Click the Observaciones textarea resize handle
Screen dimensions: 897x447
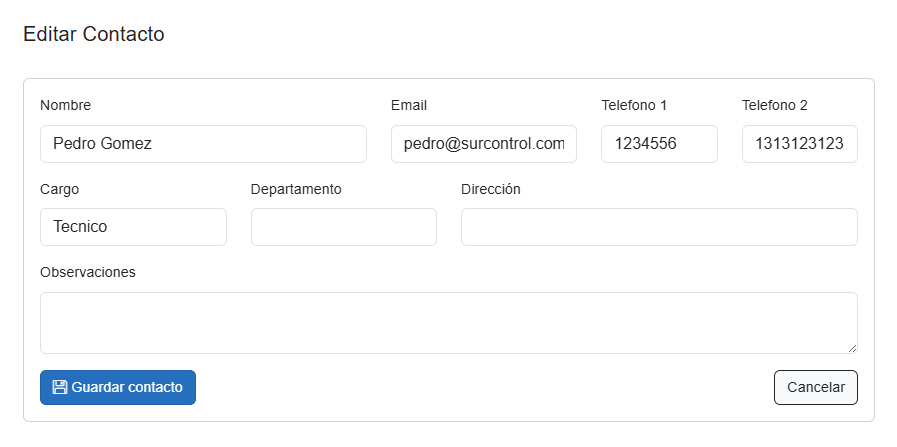point(852,347)
